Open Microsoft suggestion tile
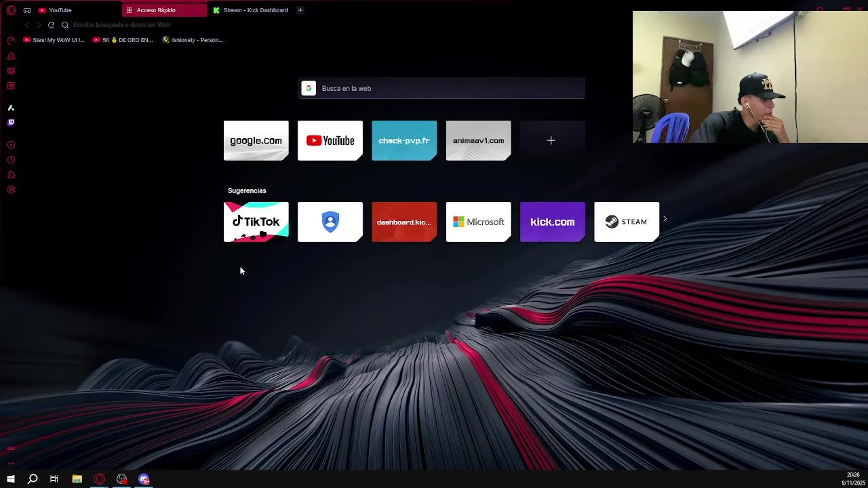Screen dimensions: 868x488 point(478,222)
